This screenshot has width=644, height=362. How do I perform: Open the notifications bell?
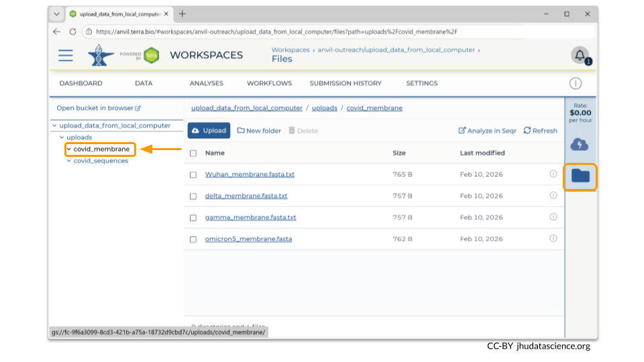point(580,55)
